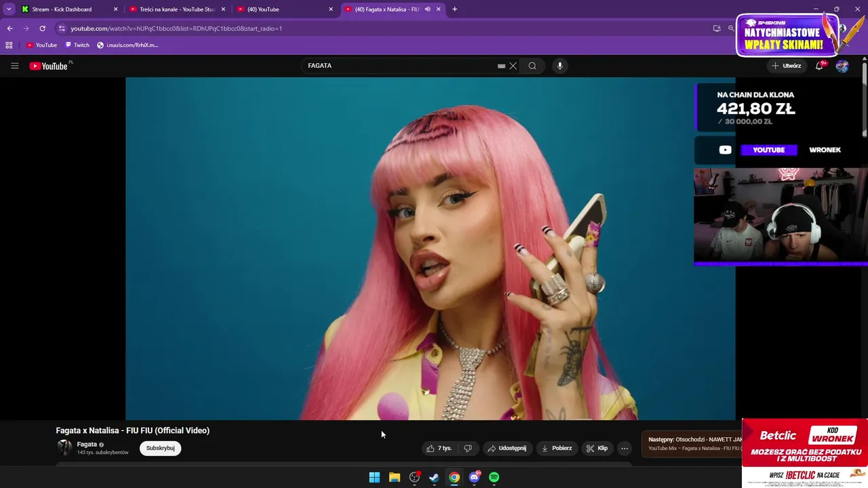Screen dimensions: 868x488
Task: Open Fagata channel name link
Action: pos(87,445)
